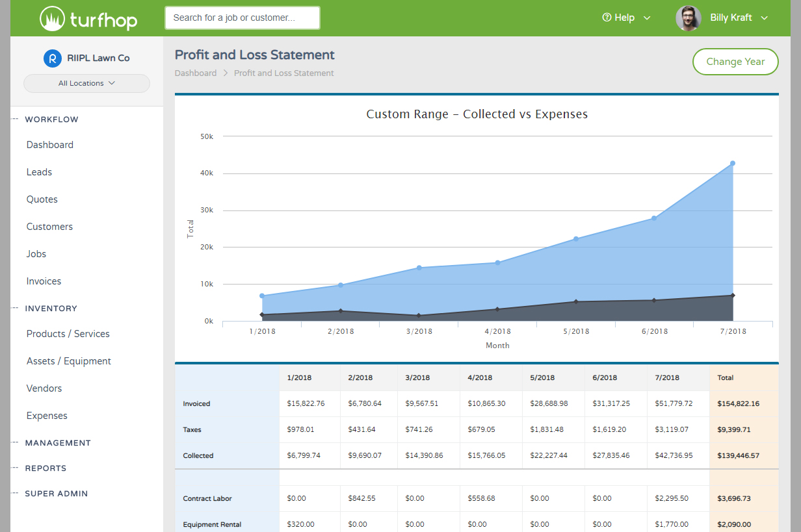Navigate to the Dashboard sidebar item

click(49, 144)
